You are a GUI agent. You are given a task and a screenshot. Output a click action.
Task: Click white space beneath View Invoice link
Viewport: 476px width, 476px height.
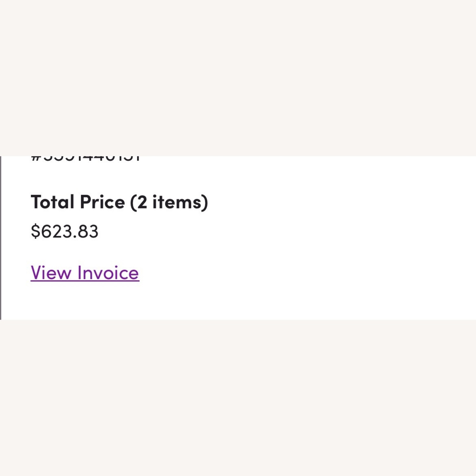click(x=85, y=301)
